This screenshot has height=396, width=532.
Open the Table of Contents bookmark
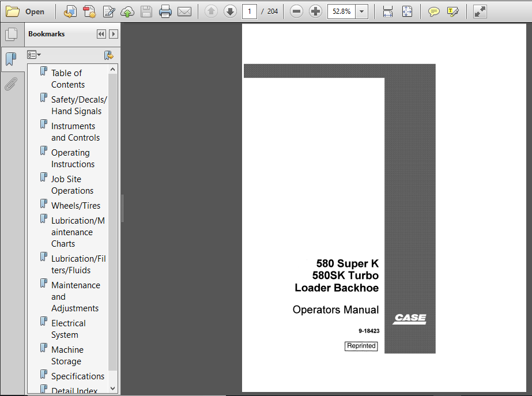click(x=68, y=79)
